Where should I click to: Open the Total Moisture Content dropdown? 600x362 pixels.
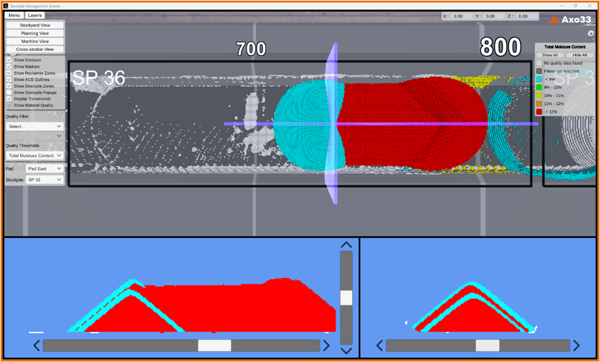pyautogui.click(x=35, y=155)
